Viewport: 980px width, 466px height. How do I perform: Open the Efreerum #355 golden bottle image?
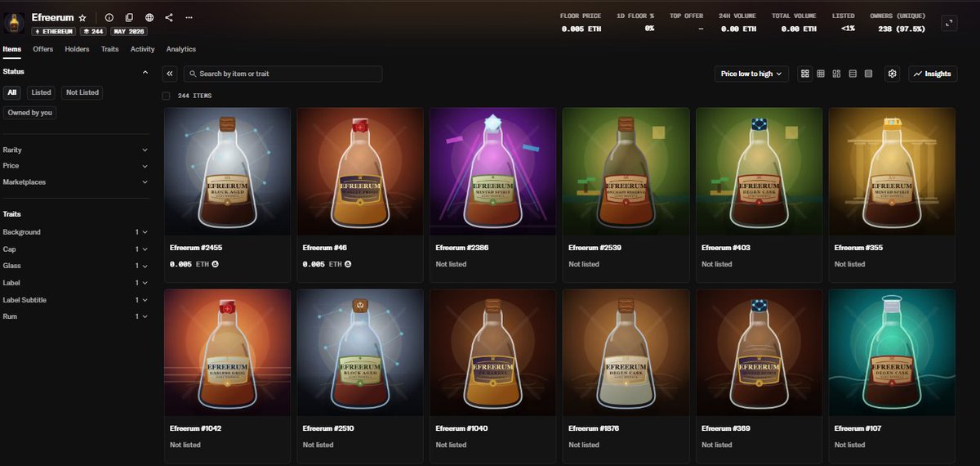892,172
